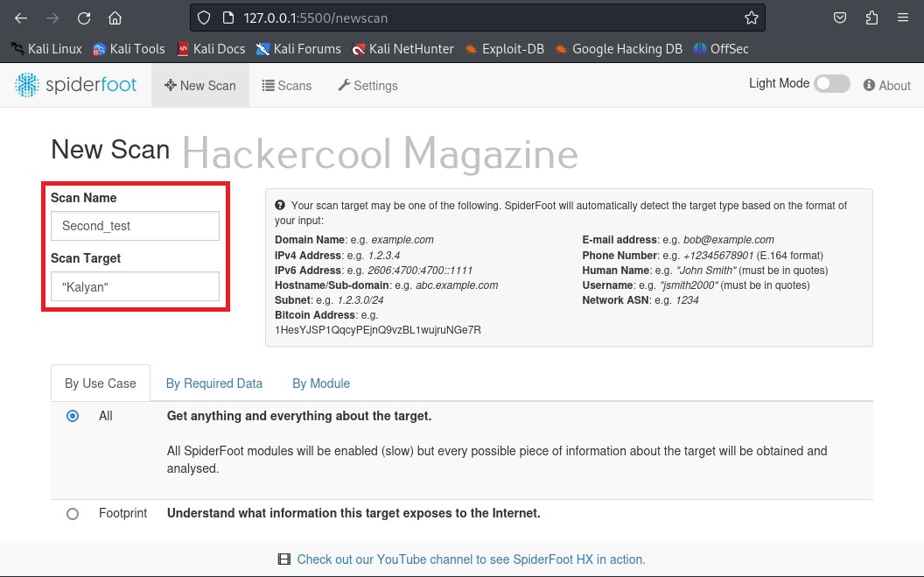
Task: Click the Scan Name input field
Action: click(135, 226)
